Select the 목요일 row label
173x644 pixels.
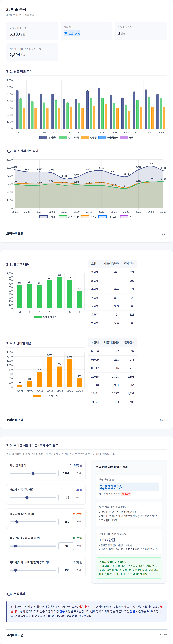point(95,298)
